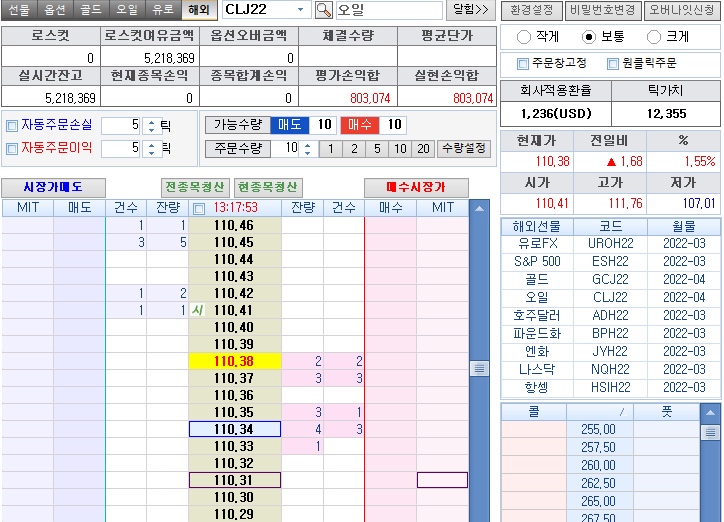The width and height of the screenshot is (724, 522).
Task: Expand the panel with 닫힘>> button
Action: pos(470,10)
